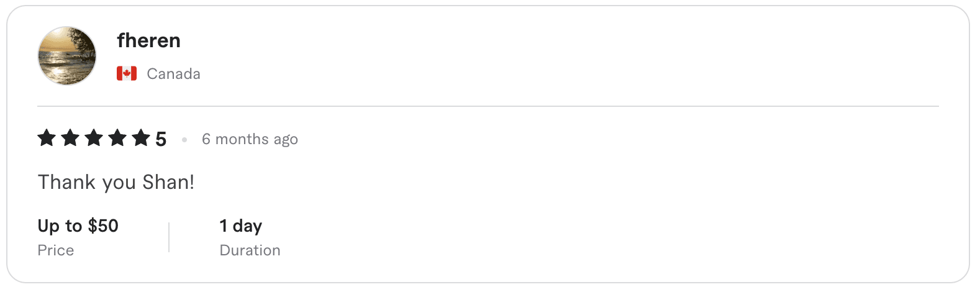Click the '6 months ago' timestamp
Image resolution: width=980 pixels, height=292 pixels.
tap(250, 139)
